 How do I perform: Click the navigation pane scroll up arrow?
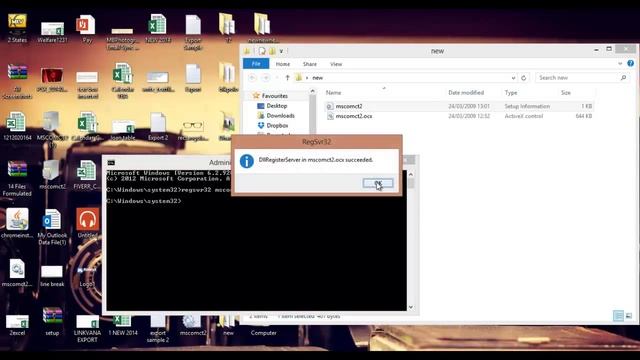pos(313,91)
